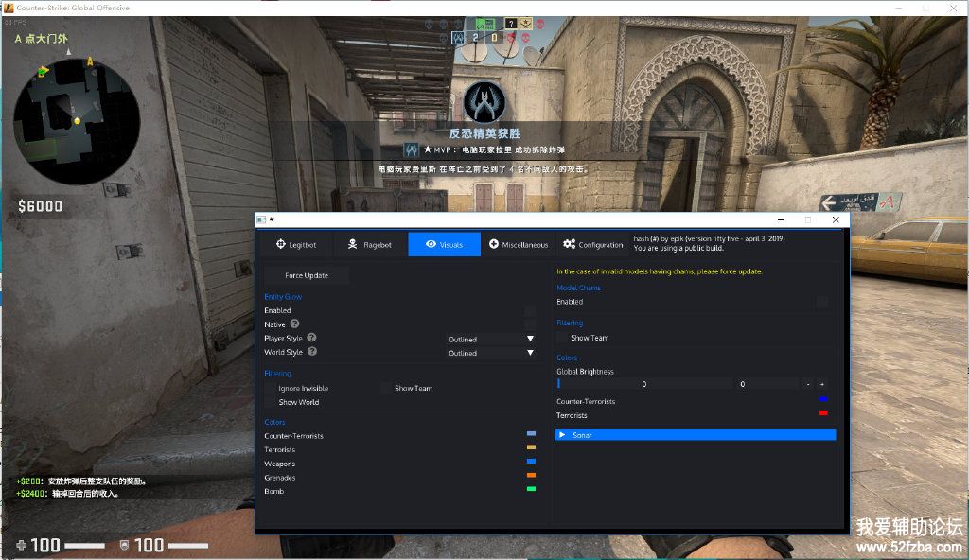
Task: Click the Colors heading under Entity Glow
Action: (x=274, y=422)
